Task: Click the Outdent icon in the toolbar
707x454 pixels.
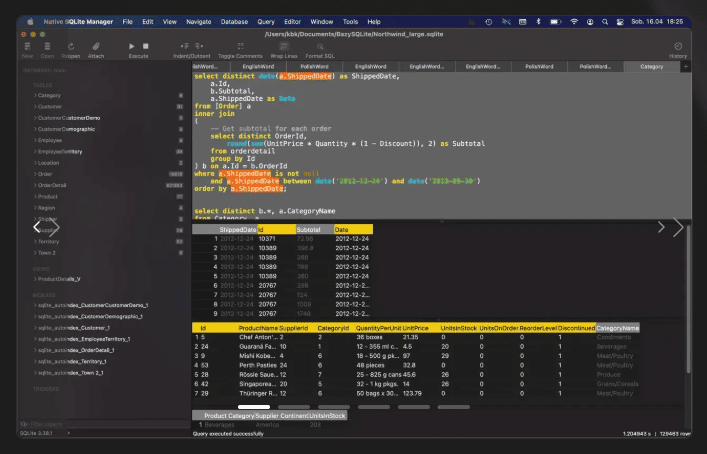Action: pos(199,46)
